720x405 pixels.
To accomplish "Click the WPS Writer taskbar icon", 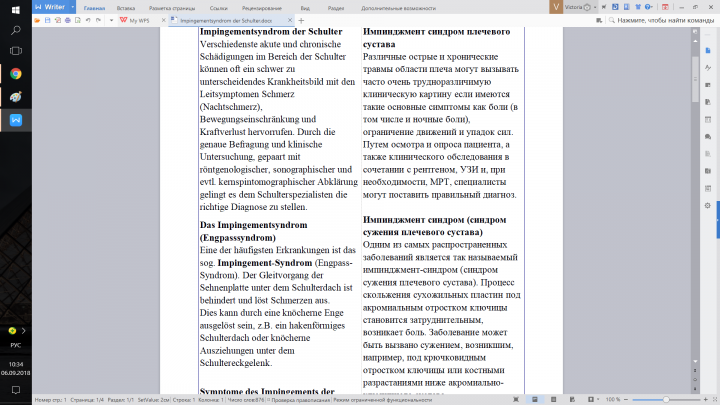I will click(16, 120).
